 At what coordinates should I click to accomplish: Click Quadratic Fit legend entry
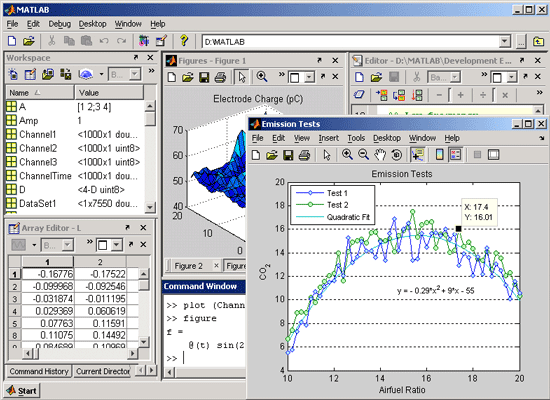pos(333,217)
